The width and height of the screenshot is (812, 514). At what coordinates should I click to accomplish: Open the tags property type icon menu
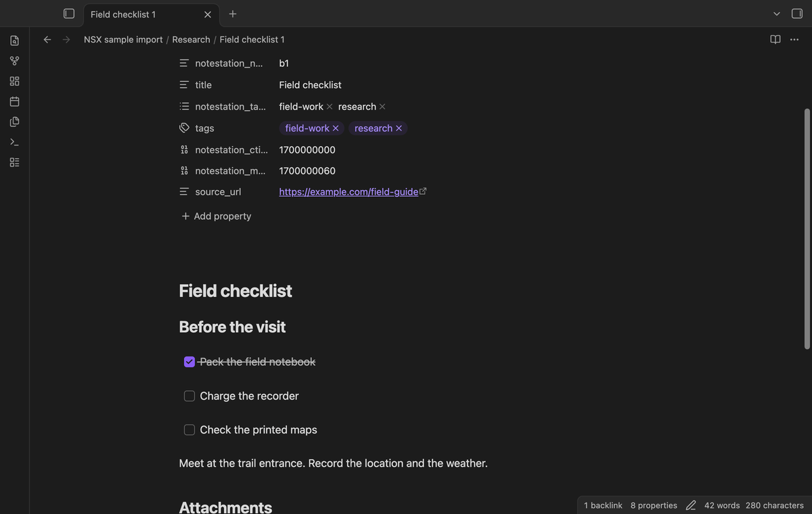[184, 128]
